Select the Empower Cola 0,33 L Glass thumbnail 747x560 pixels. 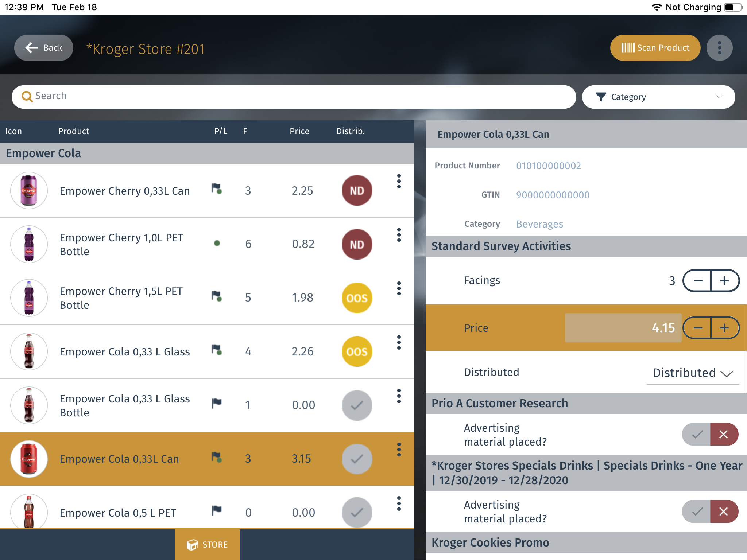click(x=29, y=351)
